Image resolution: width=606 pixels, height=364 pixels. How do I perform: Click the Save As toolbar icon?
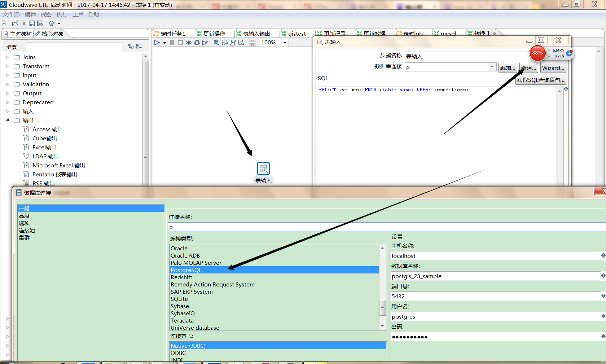40,23
